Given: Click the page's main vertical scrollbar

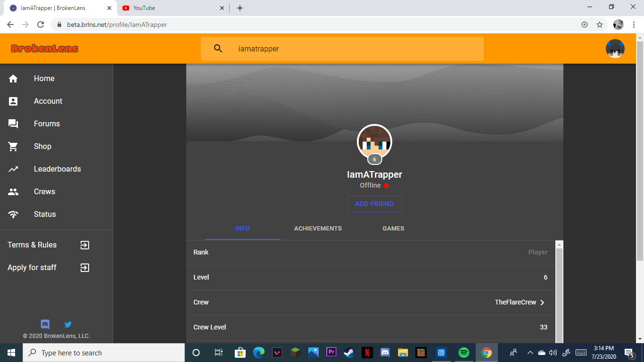Looking at the screenshot, I should pyautogui.click(x=640, y=151).
